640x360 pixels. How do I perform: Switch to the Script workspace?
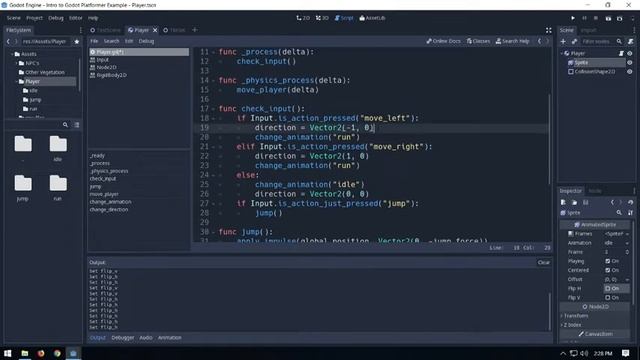tap(344, 18)
